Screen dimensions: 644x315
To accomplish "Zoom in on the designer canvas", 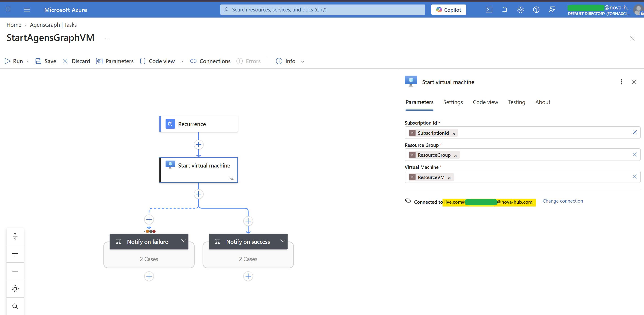I will tap(15, 253).
